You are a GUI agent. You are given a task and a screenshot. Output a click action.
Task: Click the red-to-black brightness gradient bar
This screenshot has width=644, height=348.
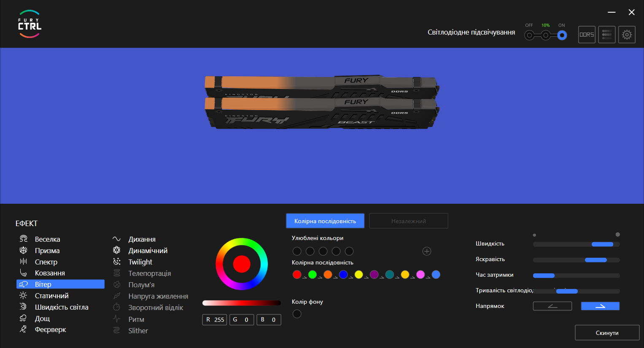(x=242, y=303)
